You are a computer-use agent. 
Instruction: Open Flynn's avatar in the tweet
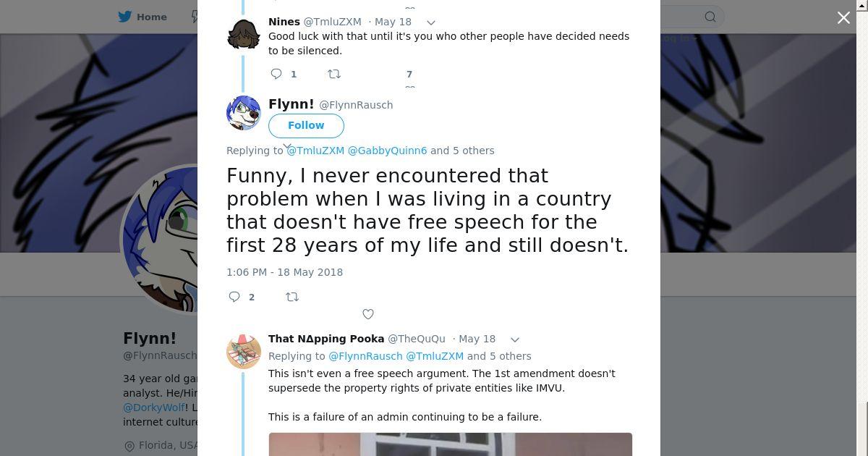(244, 113)
